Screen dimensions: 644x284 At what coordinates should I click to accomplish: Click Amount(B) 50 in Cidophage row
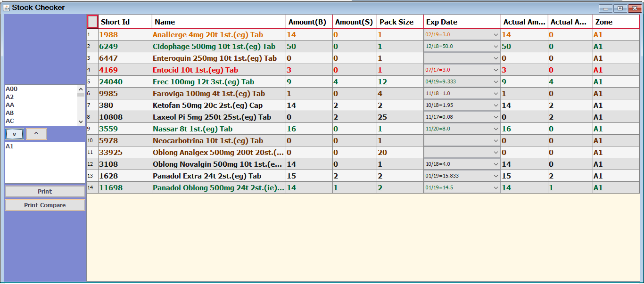[x=309, y=47]
